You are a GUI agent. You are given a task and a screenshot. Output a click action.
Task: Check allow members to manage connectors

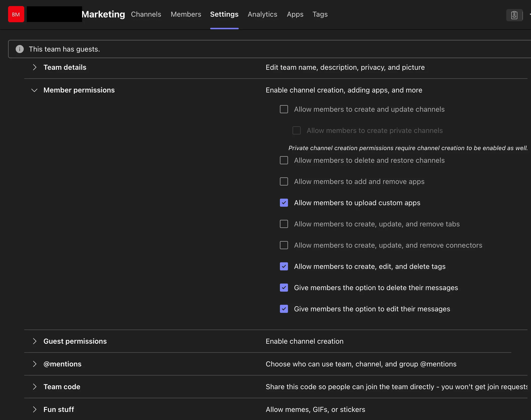(284, 245)
